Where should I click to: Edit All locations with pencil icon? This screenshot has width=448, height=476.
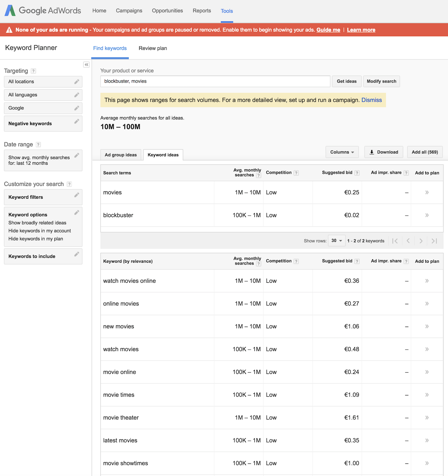(x=77, y=82)
